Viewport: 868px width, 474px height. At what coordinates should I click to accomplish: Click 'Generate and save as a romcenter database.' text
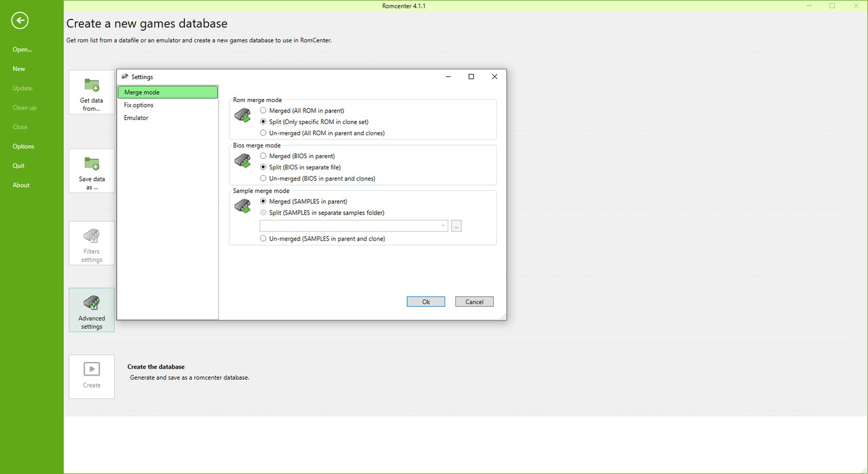(189, 377)
